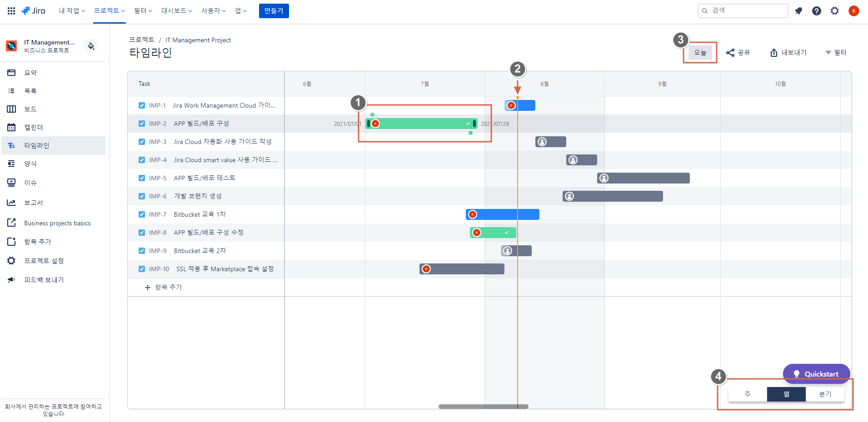This screenshot has height=422, width=868.
Task: Toggle the IMP-8 checkbox
Action: click(x=142, y=233)
